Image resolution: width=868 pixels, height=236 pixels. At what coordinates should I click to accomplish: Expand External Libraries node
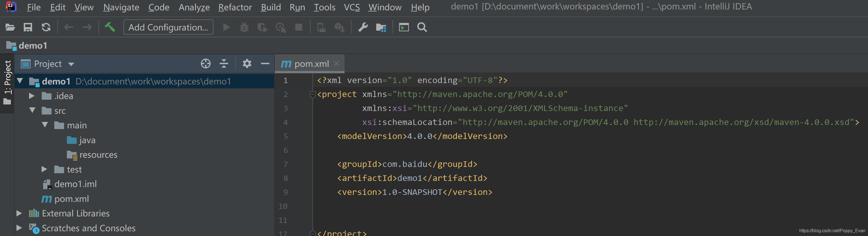point(19,213)
